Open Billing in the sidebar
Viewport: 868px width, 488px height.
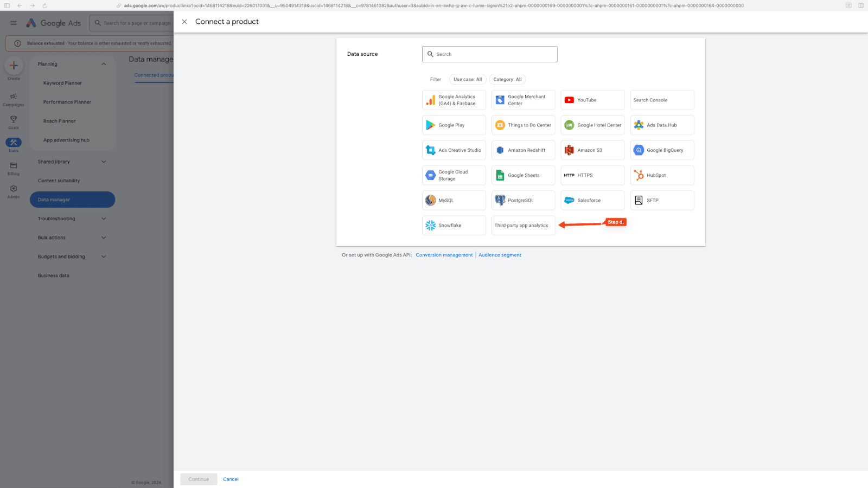14,169
